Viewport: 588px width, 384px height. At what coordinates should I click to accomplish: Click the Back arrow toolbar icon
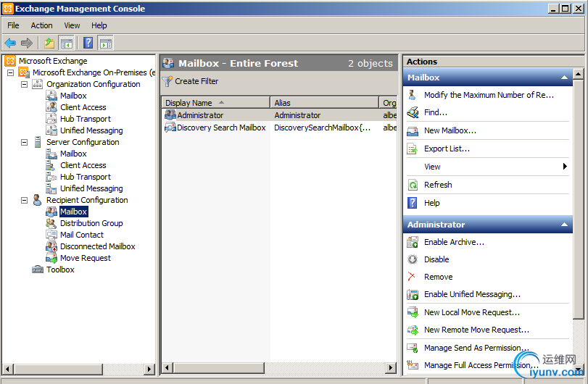[x=10, y=43]
